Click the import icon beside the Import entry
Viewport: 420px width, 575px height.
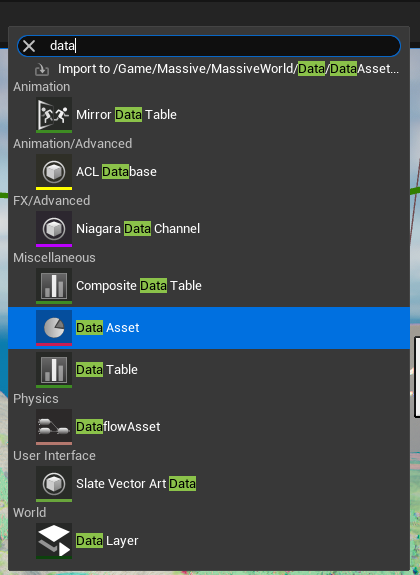42,69
